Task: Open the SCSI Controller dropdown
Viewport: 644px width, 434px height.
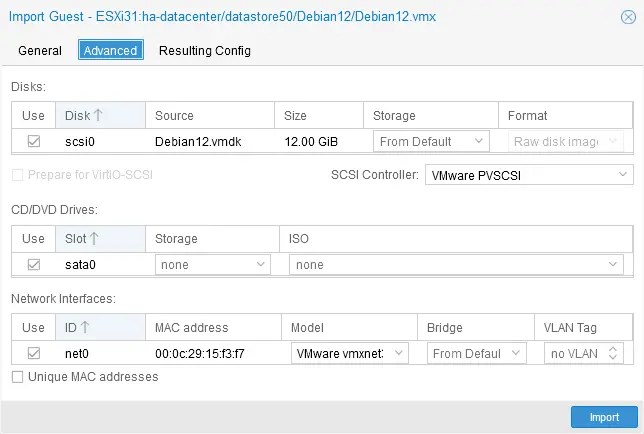Action: pyautogui.click(x=529, y=175)
